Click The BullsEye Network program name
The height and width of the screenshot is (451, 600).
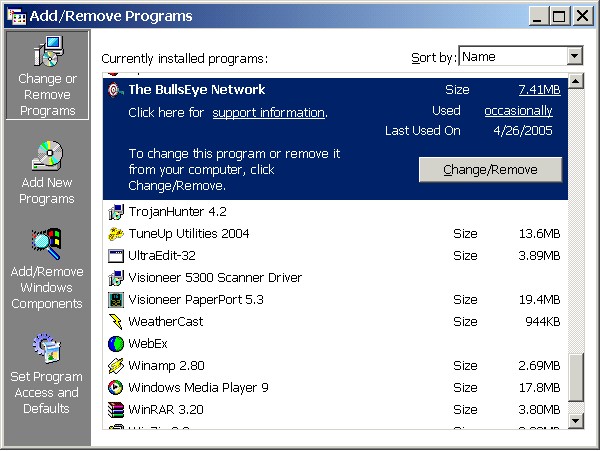click(x=197, y=90)
